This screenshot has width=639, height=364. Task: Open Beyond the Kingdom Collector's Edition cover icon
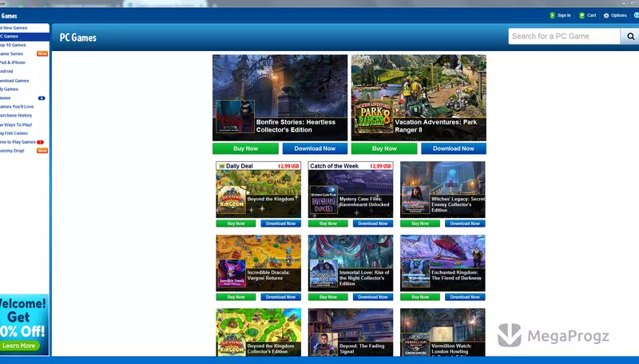coord(232,345)
